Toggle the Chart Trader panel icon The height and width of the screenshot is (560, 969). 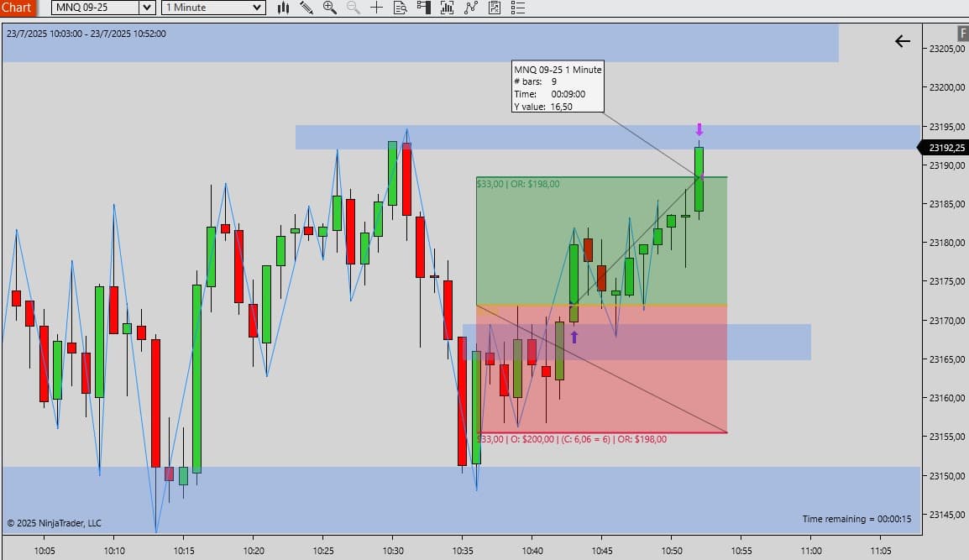[x=423, y=8]
